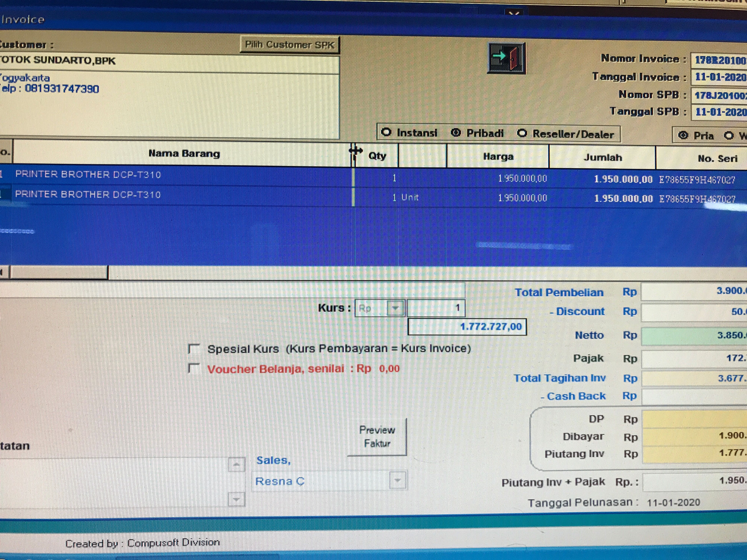Screen dimensions: 747x560
Task: Click the Discount amount field
Action: tap(694, 312)
